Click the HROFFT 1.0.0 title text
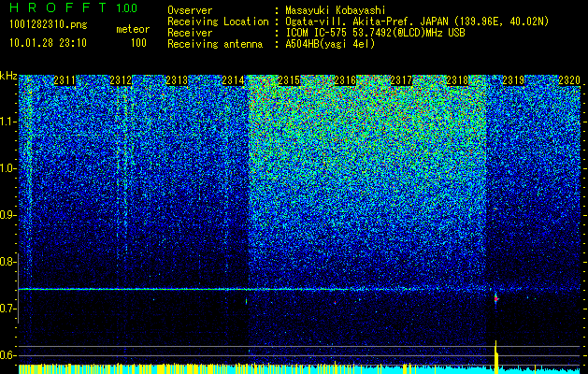This screenshot has width=588, height=374. (73, 7)
